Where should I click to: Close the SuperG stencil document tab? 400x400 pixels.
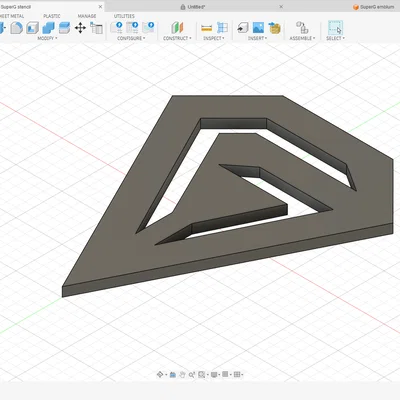pyautogui.click(x=100, y=7)
